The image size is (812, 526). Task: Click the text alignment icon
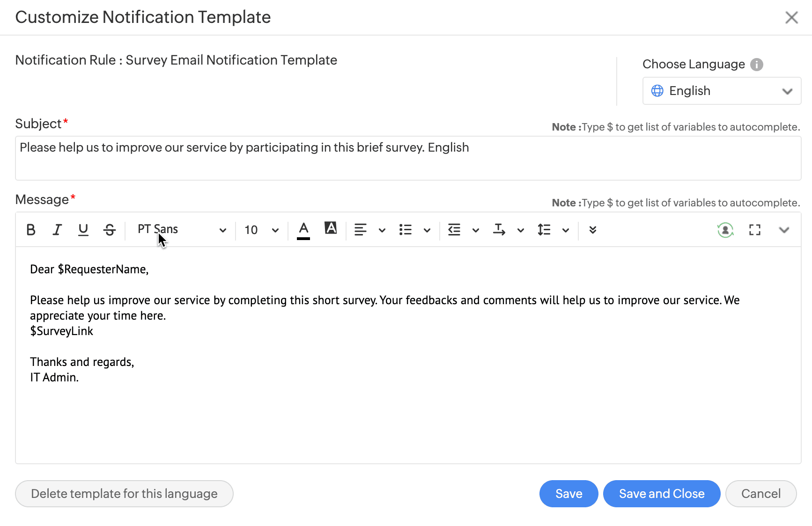(x=361, y=230)
